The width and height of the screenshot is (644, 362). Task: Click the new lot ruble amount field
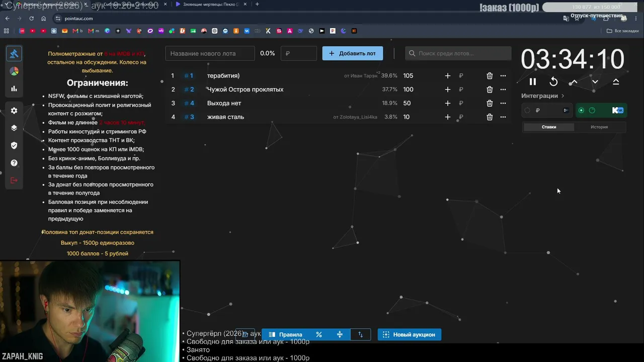(x=299, y=53)
